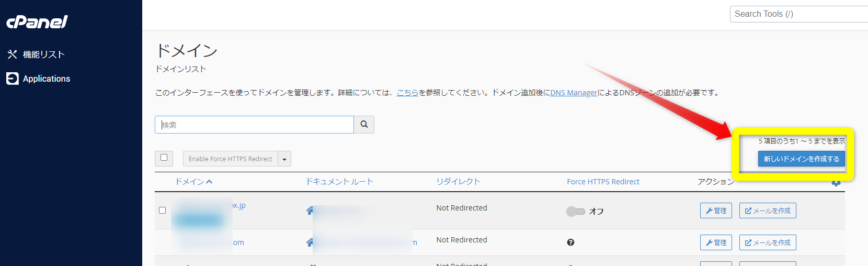Focus the 検索 domain search field
The image size is (868, 266).
click(254, 125)
